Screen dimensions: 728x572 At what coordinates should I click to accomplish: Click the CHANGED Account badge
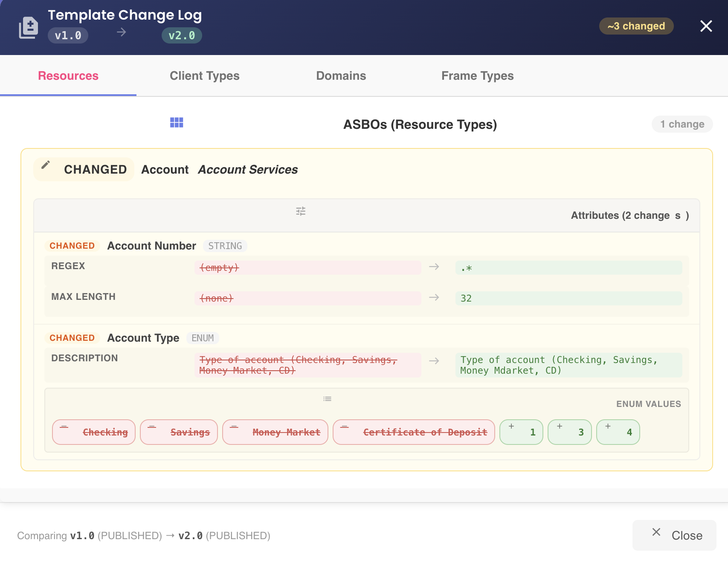pos(84,169)
